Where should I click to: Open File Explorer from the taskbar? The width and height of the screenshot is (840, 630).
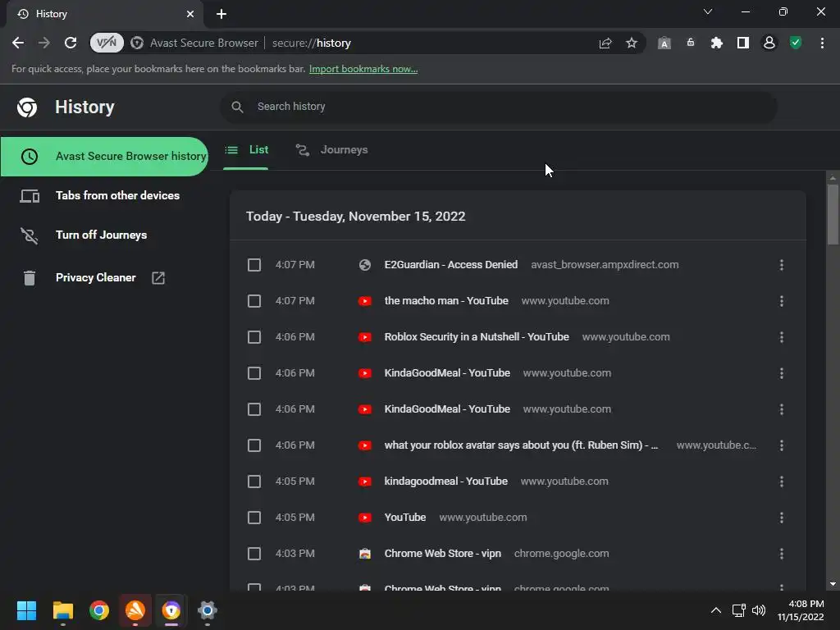pos(62,610)
